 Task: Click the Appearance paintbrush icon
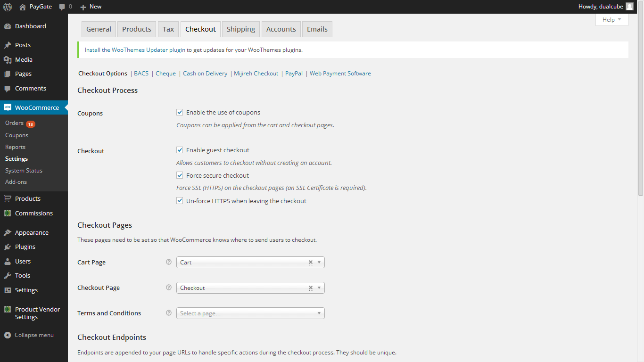8,232
